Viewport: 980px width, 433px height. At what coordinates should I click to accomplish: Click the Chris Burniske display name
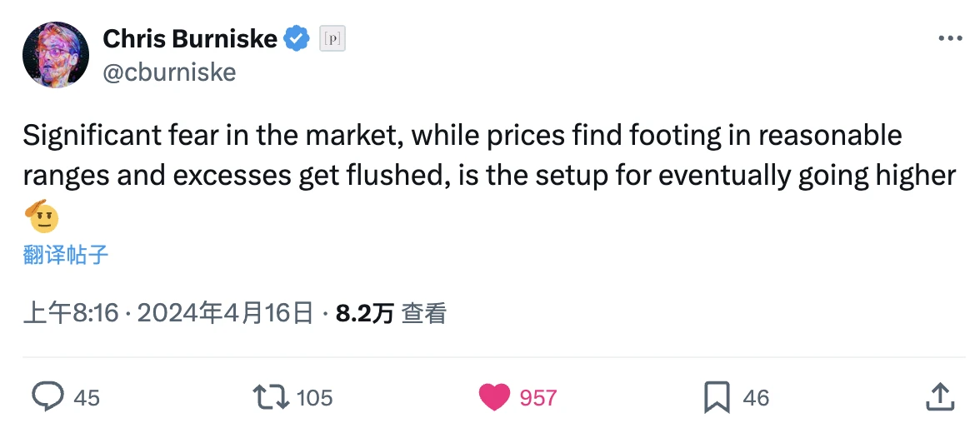click(190, 38)
